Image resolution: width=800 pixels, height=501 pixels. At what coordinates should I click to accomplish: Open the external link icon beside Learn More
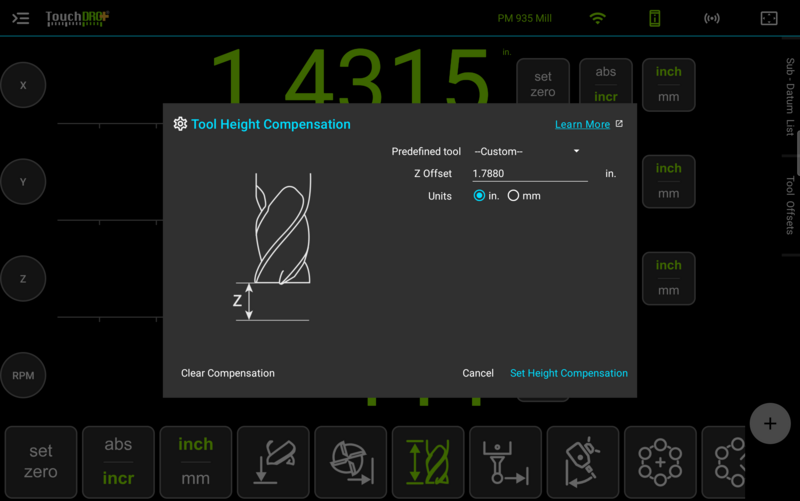619,124
